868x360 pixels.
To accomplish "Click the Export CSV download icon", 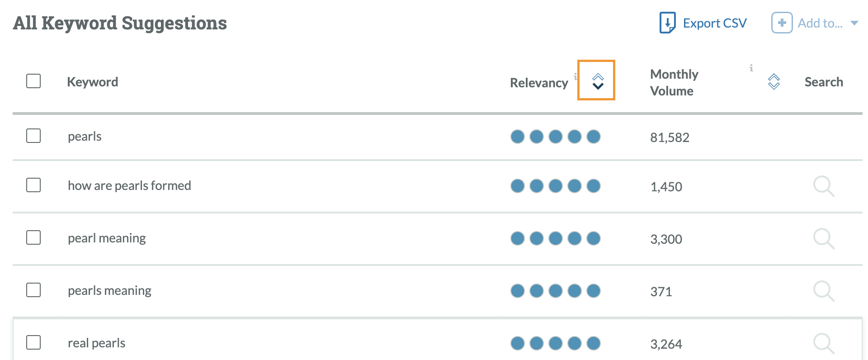I will (667, 23).
